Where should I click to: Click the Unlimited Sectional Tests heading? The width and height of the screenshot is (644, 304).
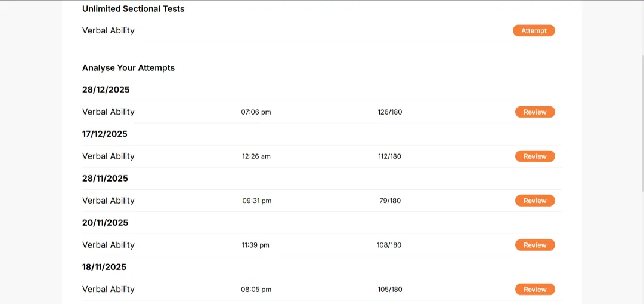[133, 8]
